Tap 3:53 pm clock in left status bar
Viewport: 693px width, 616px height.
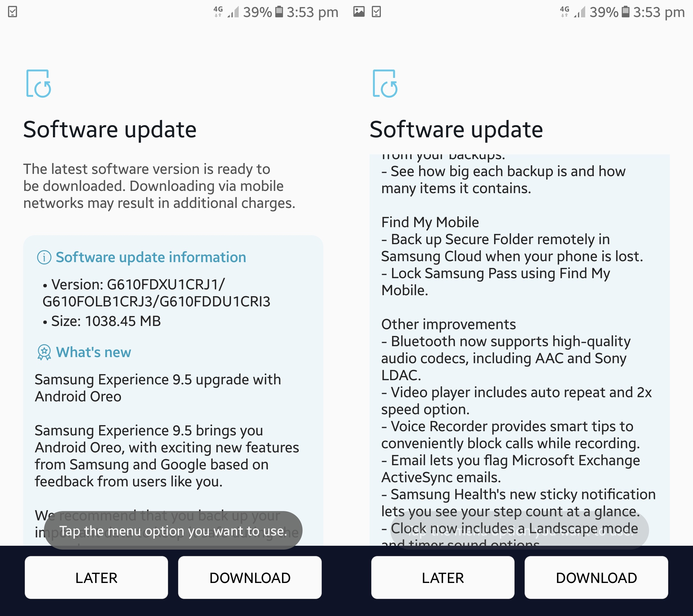point(312,13)
